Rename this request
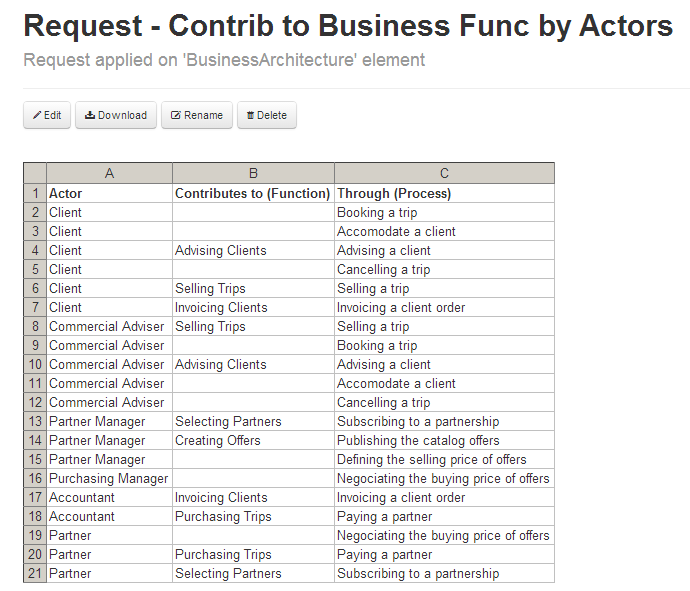The width and height of the screenshot is (690, 591). (197, 115)
